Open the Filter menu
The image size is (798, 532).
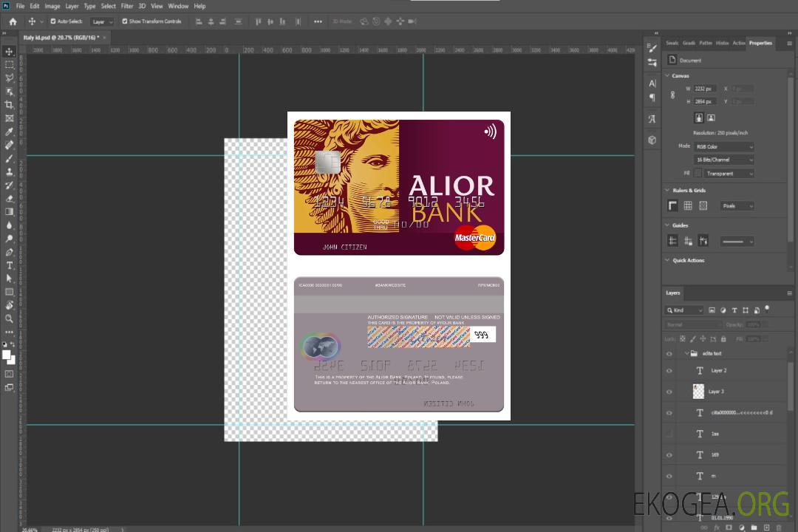click(x=127, y=6)
